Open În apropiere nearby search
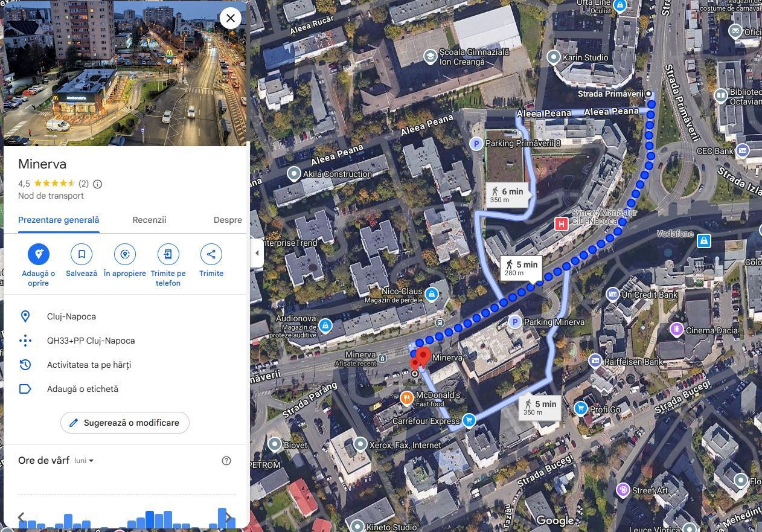Viewport: 762px width, 532px height. pyautogui.click(x=125, y=254)
